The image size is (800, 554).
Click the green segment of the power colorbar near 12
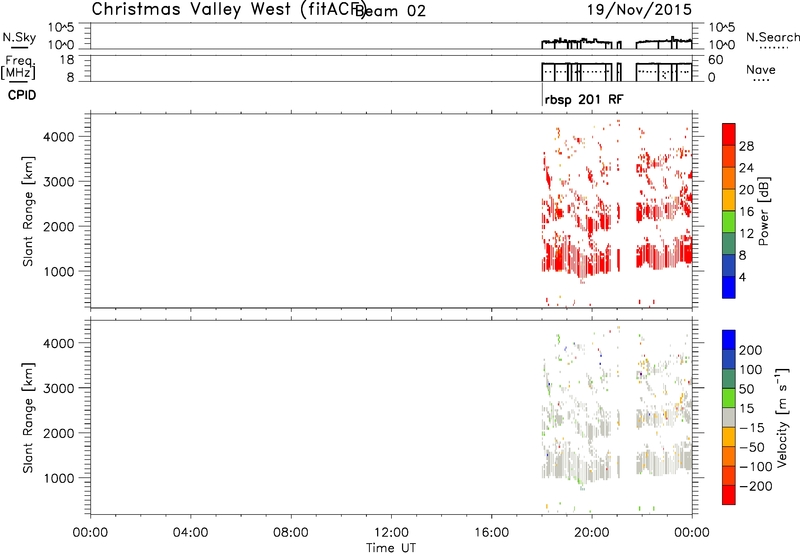(x=729, y=222)
